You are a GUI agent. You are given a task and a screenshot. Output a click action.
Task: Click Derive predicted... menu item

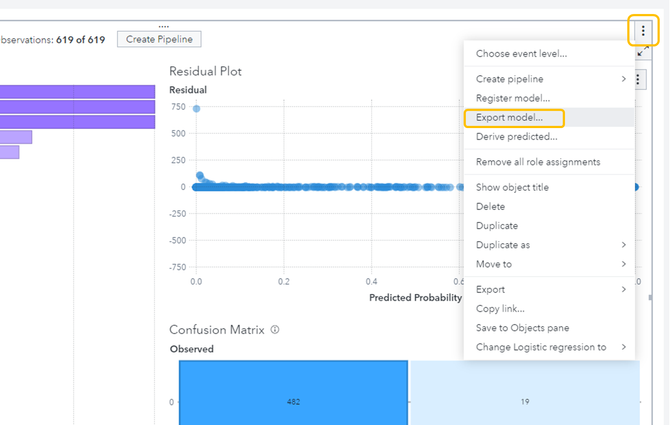(x=516, y=137)
